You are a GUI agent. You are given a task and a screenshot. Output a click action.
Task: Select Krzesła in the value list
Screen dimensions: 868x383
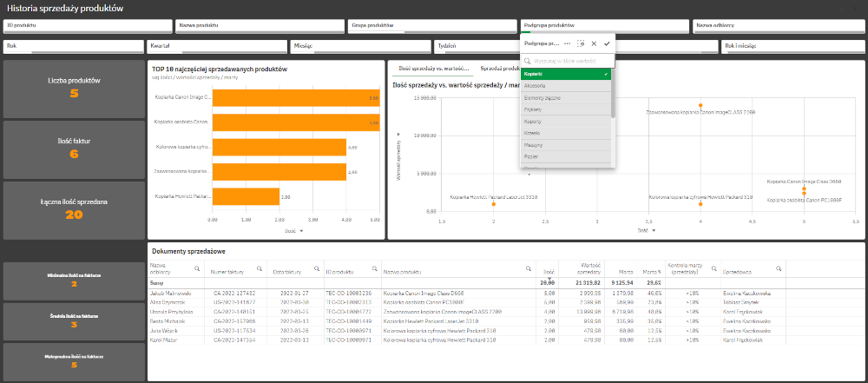566,134
